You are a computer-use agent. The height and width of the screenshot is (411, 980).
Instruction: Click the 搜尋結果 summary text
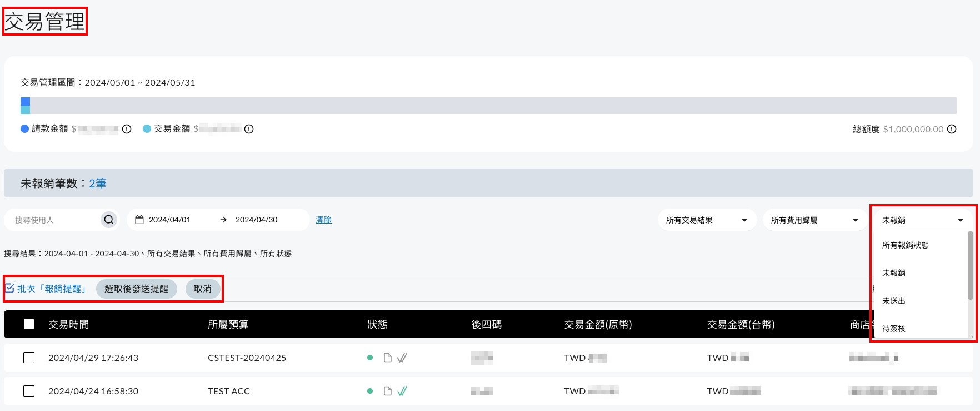click(148, 254)
